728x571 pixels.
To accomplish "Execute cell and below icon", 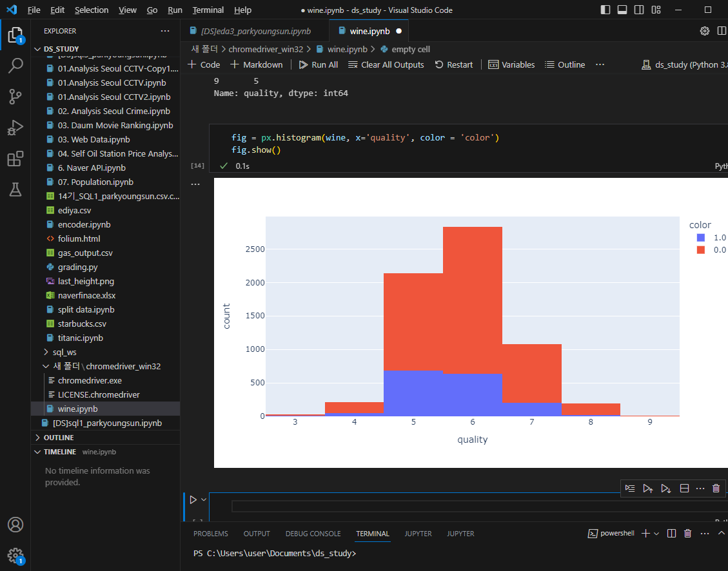I will pyautogui.click(x=666, y=488).
